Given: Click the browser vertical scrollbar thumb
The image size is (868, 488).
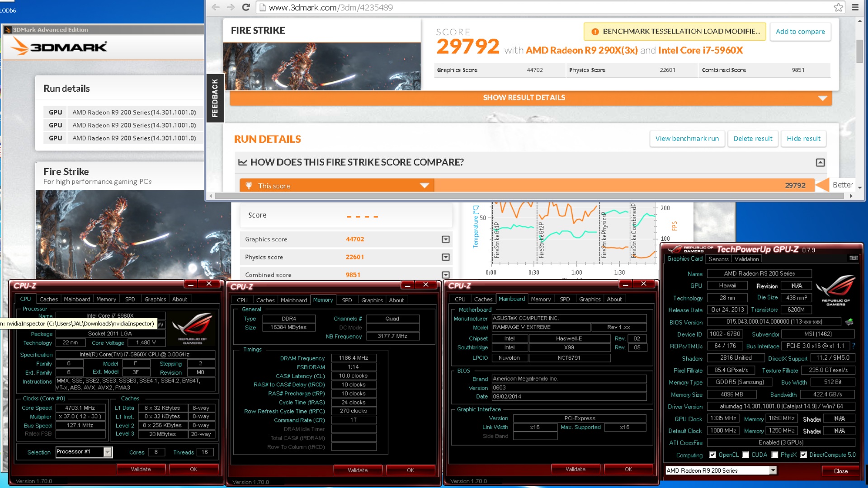Looking at the screenshot, I should (x=859, y=51).
